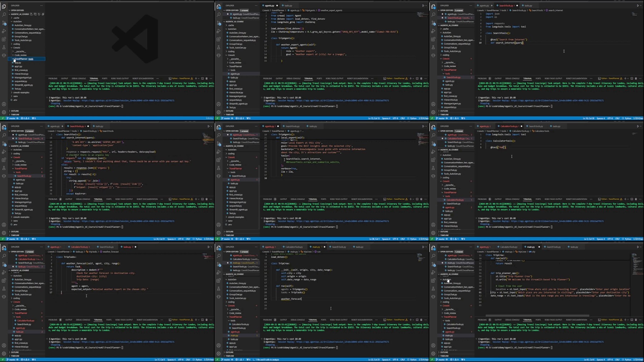Open Source Control in weather_expert_agents window
This screenshot has width=644, height=362.
[219, 23]
